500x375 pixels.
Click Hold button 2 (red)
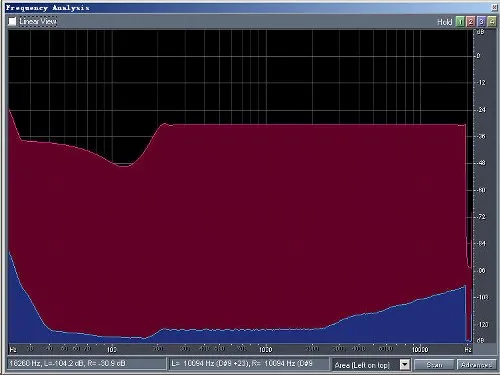click(x=471, y=22)
